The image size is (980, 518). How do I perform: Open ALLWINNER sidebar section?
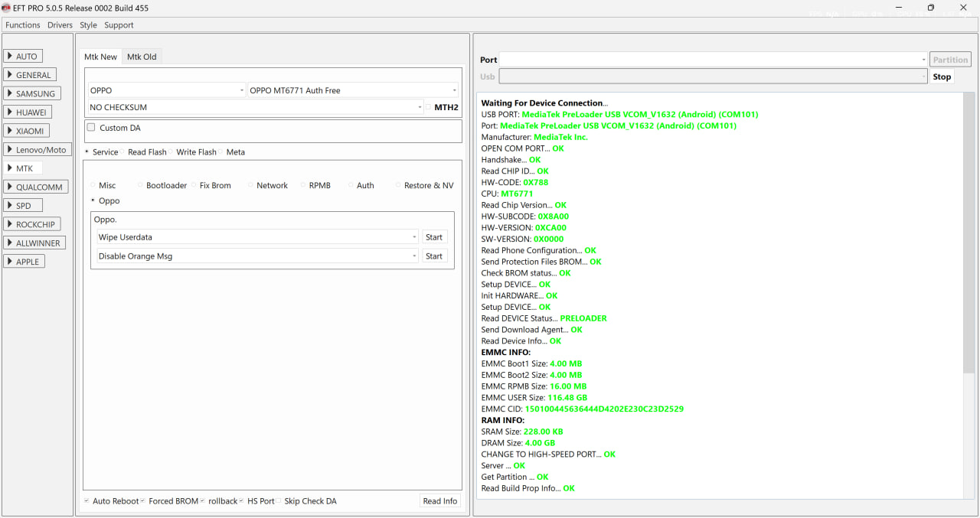[x=34, y=243]
